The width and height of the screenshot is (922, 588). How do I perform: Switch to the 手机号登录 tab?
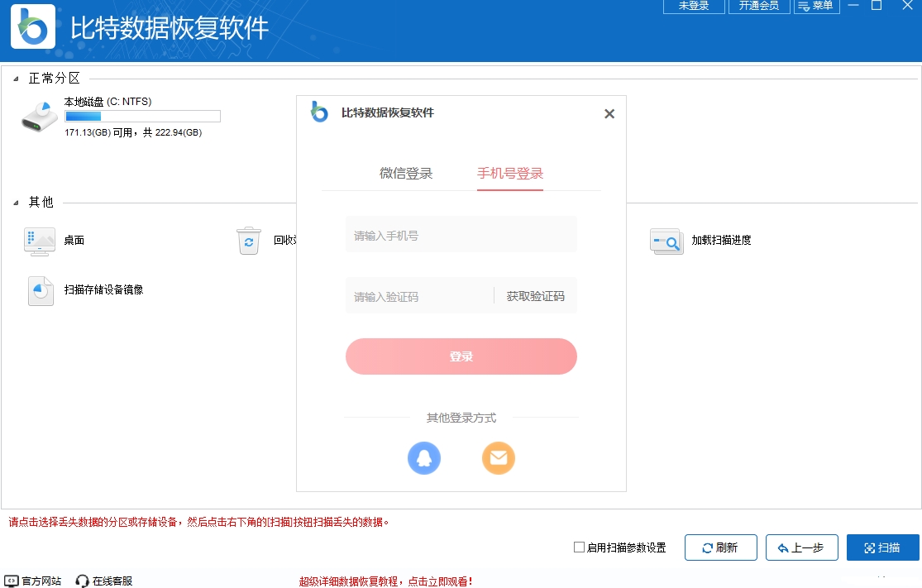[x=509, y=174]
